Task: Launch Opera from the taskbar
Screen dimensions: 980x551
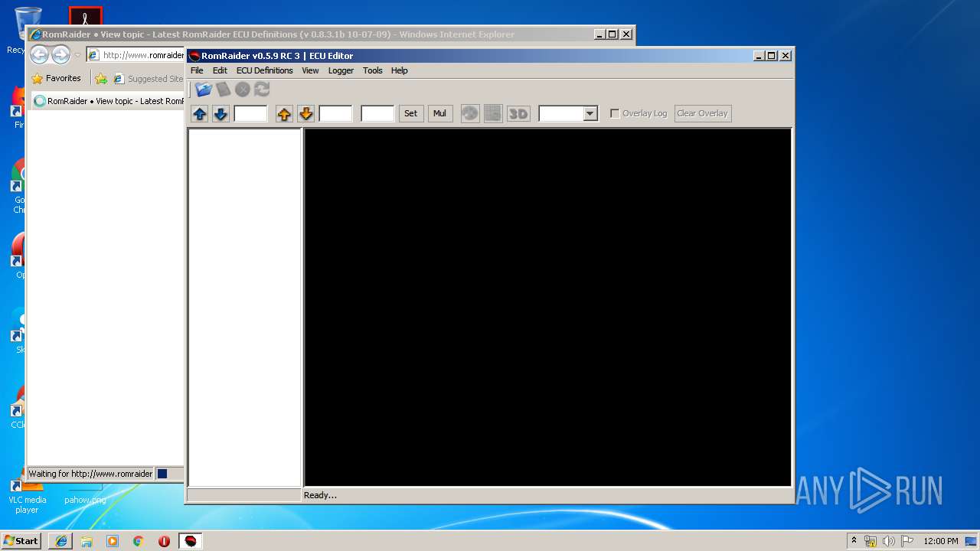Action: click(164, 541)
